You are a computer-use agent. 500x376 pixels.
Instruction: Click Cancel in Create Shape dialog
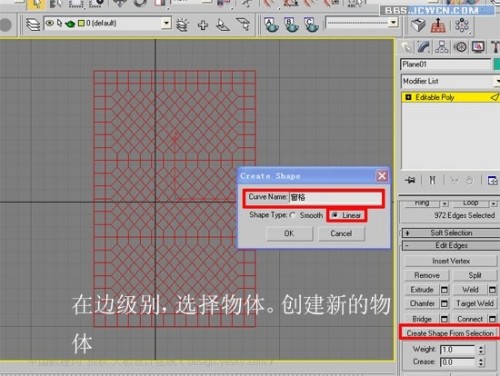pyautogui.click(x=341, y=233)
